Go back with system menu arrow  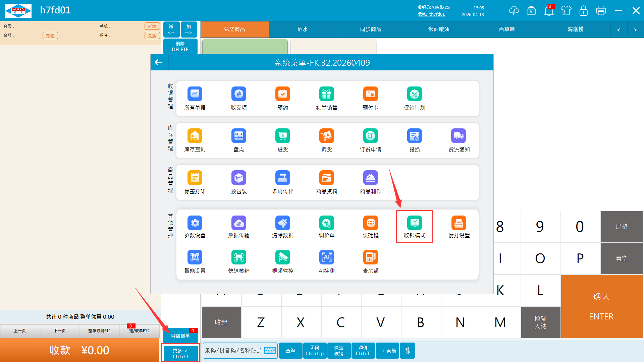(x=158, y=62)
